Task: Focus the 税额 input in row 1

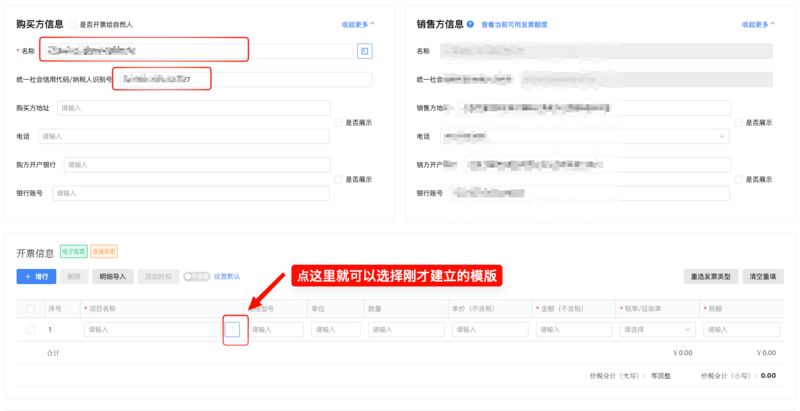Action: 741,329
